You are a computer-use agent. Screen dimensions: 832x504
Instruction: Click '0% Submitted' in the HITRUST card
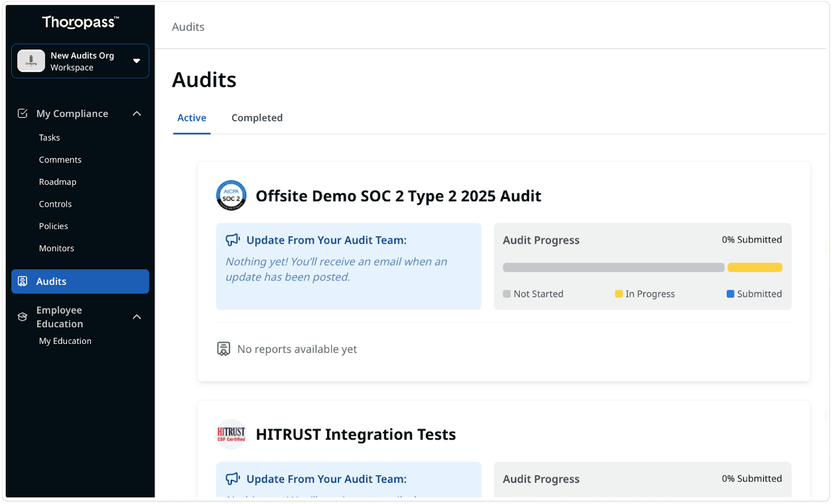(751, 479)
